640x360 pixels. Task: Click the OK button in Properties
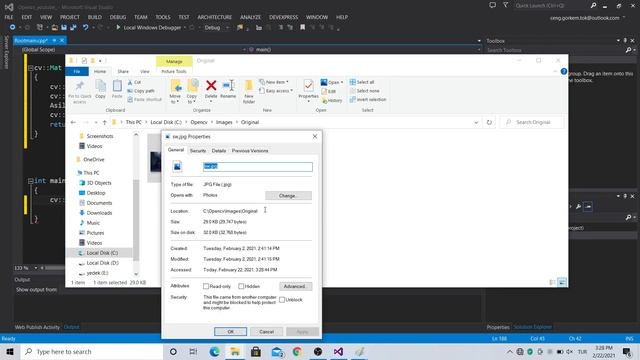tap(230, 331)
